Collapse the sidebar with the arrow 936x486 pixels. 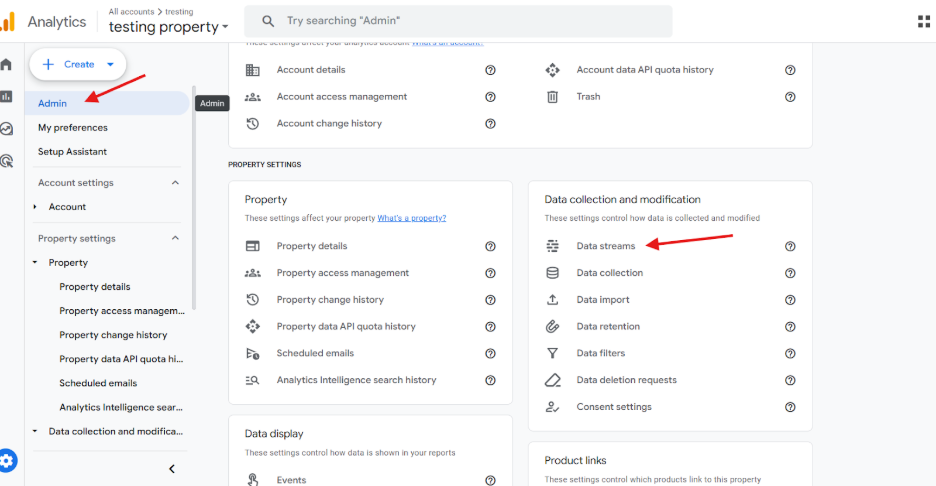[171, 469]
